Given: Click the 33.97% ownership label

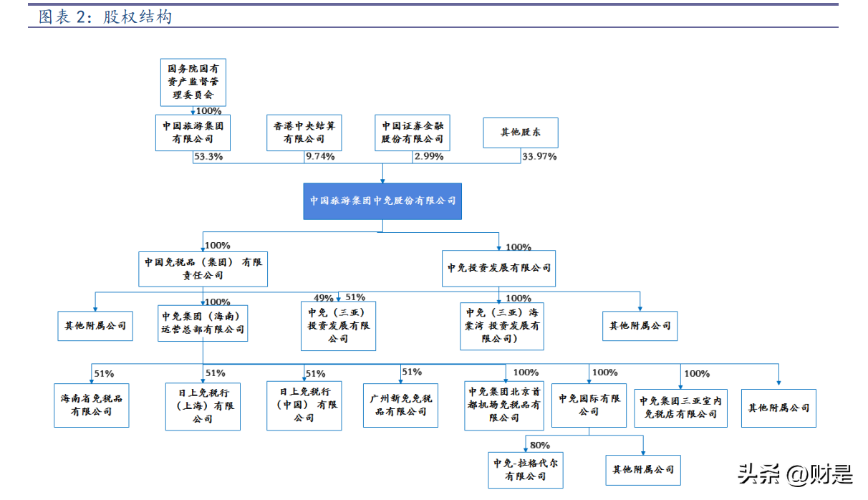Looking at the screenshot, I should pyautogui.click(x=539, y=156).
